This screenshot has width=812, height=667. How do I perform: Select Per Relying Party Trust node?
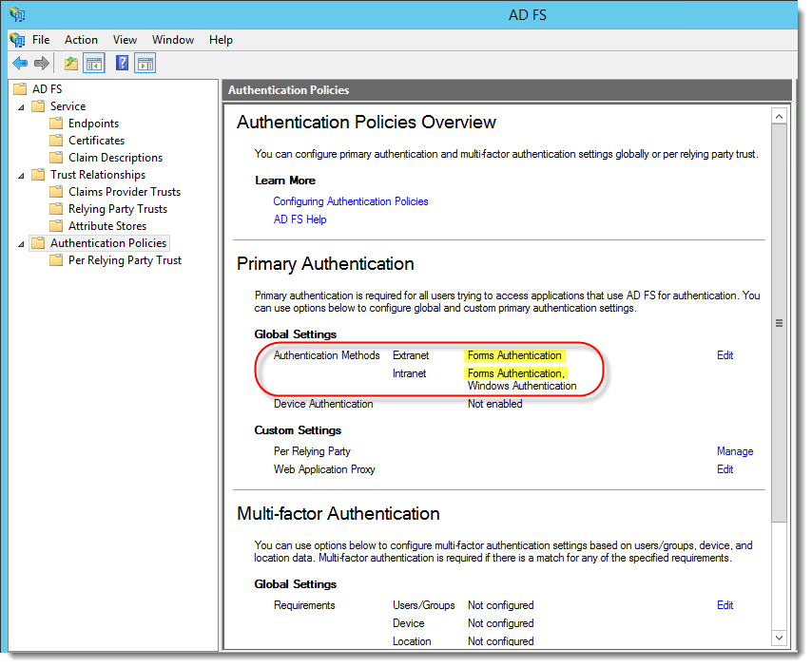point(125,260)
